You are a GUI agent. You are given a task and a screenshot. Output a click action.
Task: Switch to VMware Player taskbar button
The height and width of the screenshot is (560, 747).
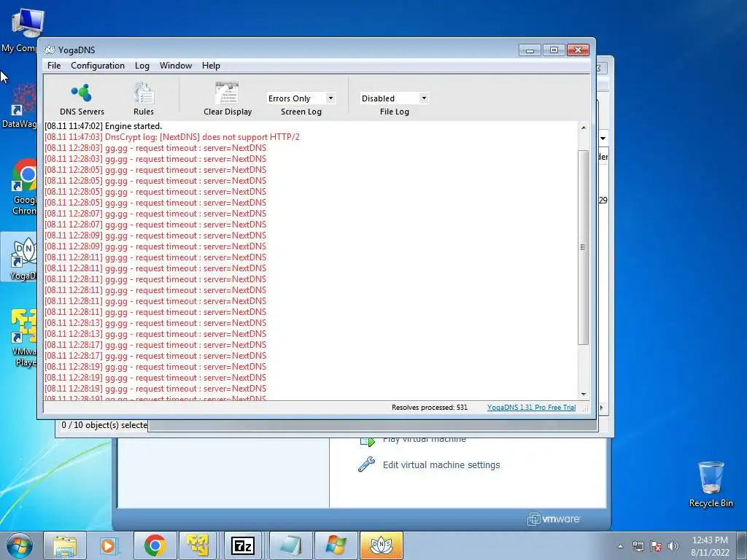(x=198, y=545)
